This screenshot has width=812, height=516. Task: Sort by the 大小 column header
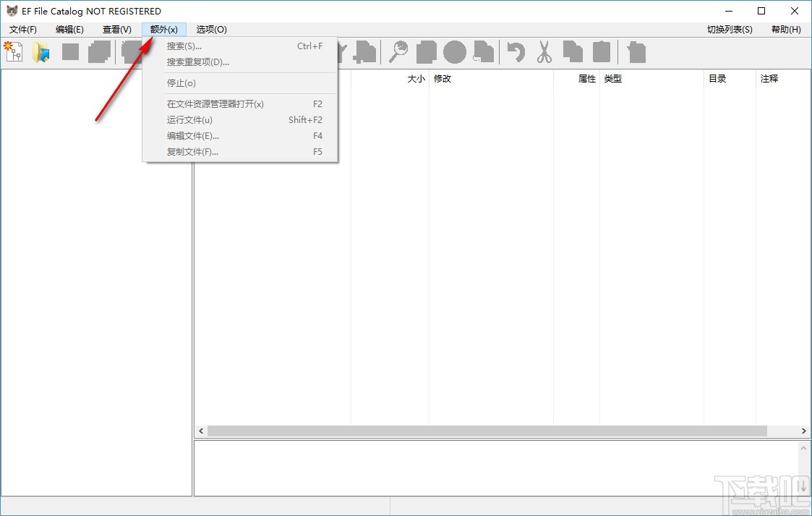tap(416, 78)
